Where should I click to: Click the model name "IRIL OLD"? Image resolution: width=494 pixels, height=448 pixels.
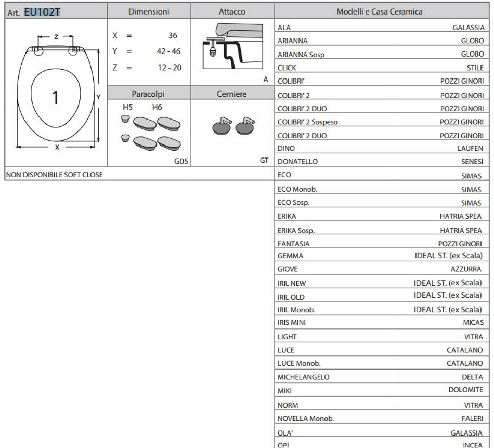pos(291,297)
